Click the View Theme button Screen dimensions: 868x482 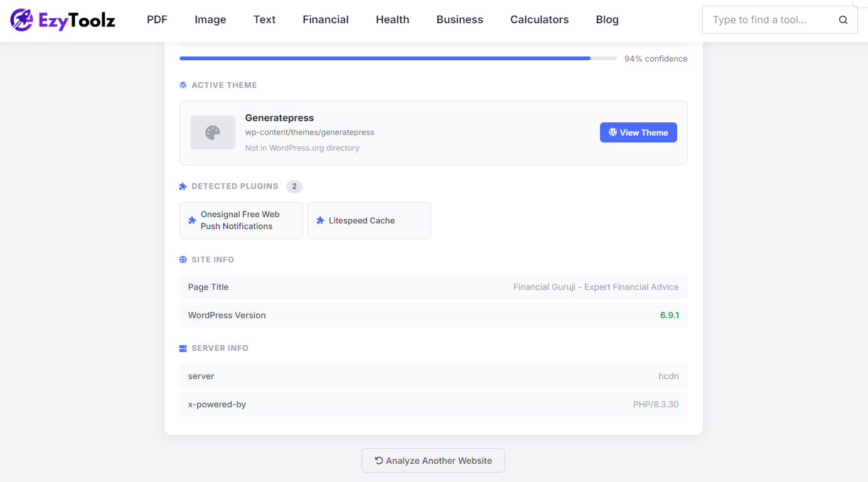[x=638, y=132]
